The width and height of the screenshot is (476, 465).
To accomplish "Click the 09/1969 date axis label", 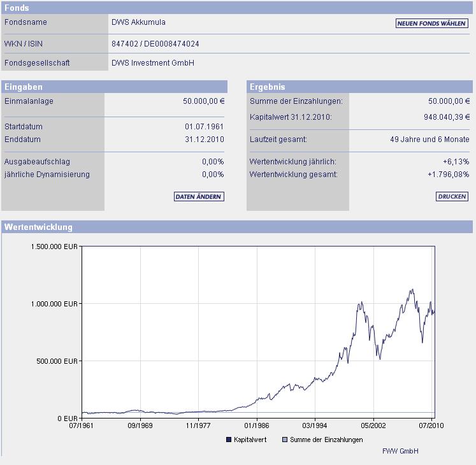I will click(x=140, y=426).
